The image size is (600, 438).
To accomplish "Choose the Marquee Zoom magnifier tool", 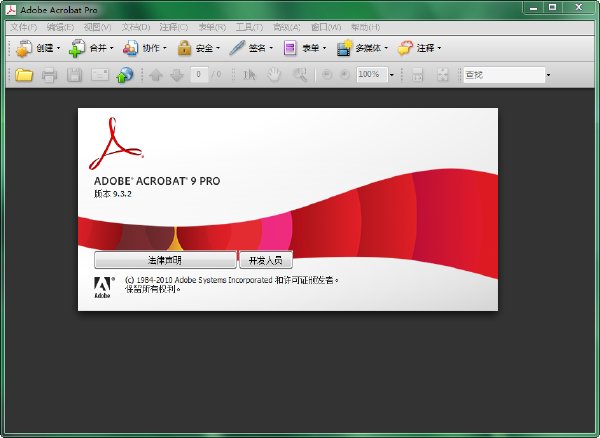I will tap(300, 75).
